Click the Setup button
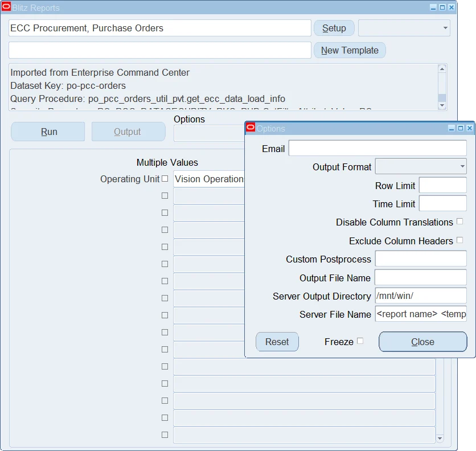The image size is (476, 451). point(334,28)
